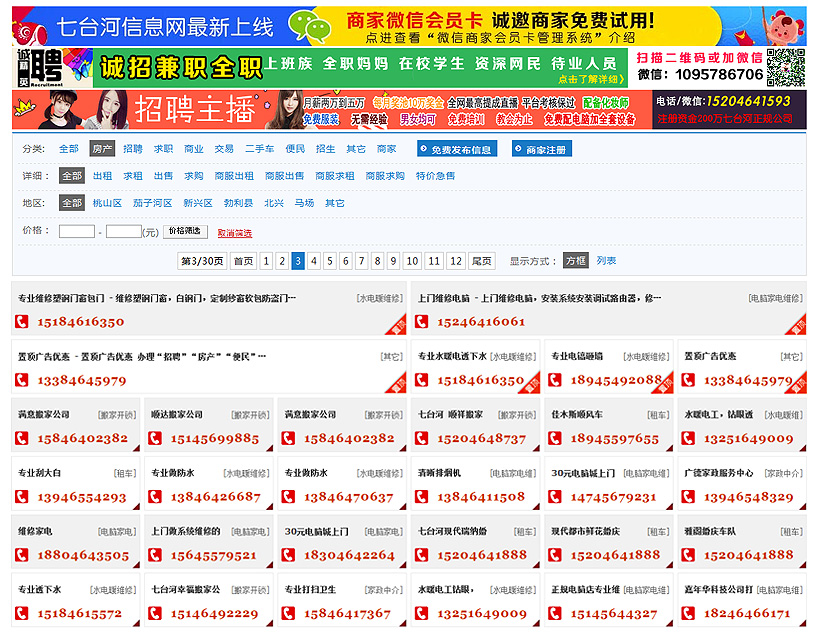Screen dimensions: 820x636
Task: Filter region by 桃山区
Action: pyautogui.click(x=107, y=203)
